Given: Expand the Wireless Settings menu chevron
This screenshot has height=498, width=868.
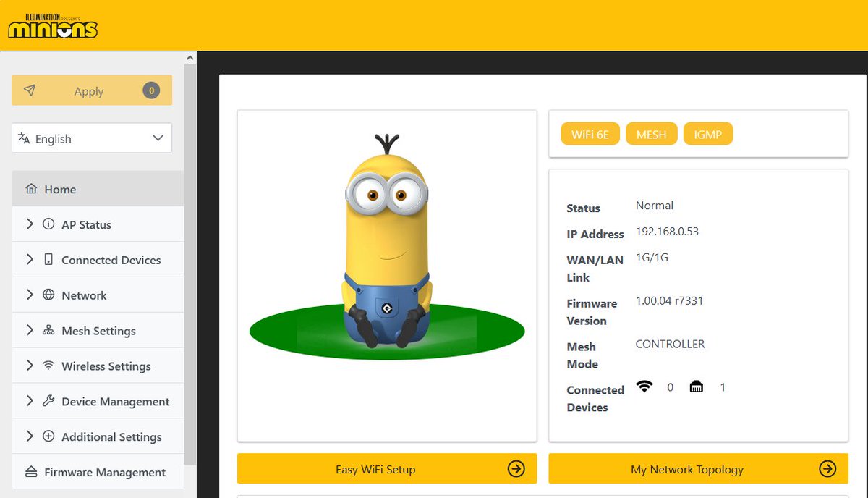Looking at the screenshot, I should click(x=30, y=366).
